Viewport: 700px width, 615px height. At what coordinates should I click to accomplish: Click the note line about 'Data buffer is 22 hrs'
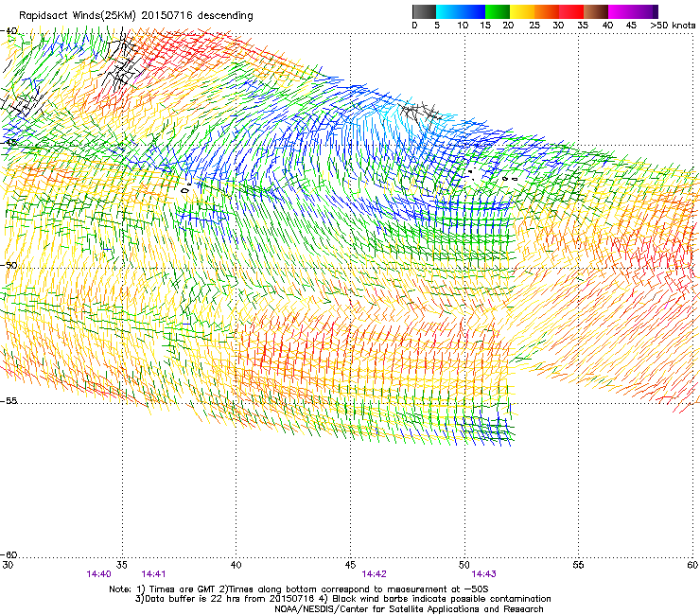point(342,599)
